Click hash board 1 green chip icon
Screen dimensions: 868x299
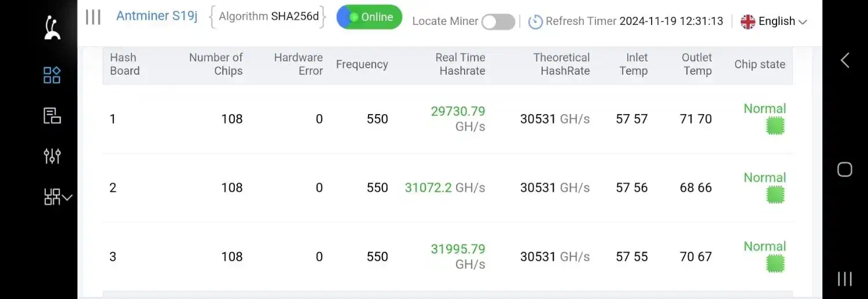(775, 126)
